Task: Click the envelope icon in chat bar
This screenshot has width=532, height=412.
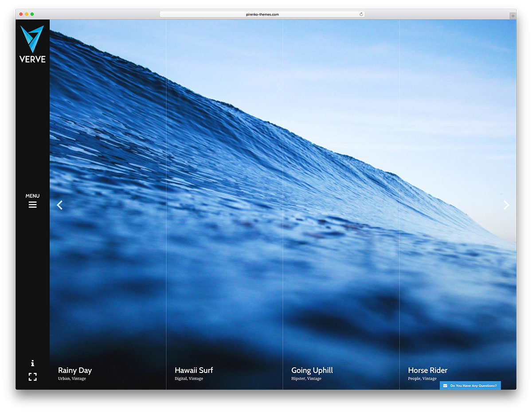Action: coord(445,386)
